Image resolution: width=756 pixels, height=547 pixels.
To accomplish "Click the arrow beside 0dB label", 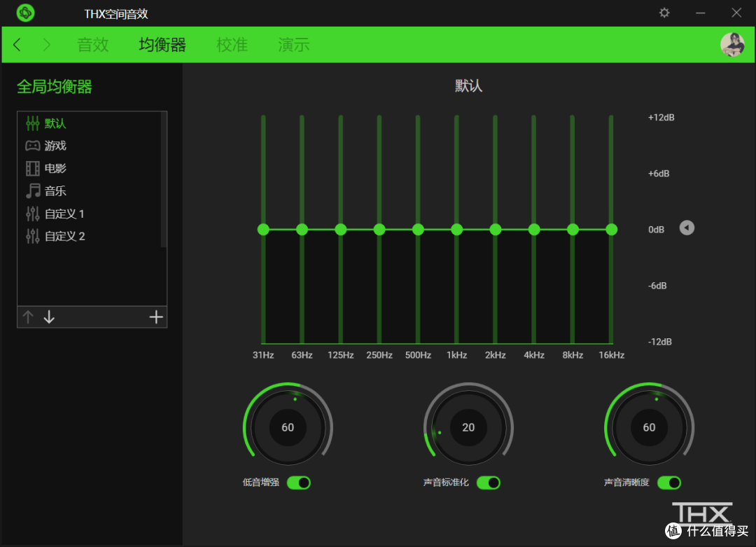I will pyautogui.click(x=687, y=228).
